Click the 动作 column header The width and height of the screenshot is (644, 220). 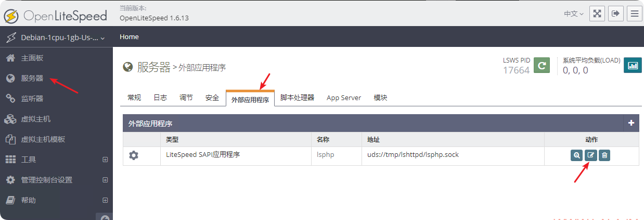pos(591,140)
